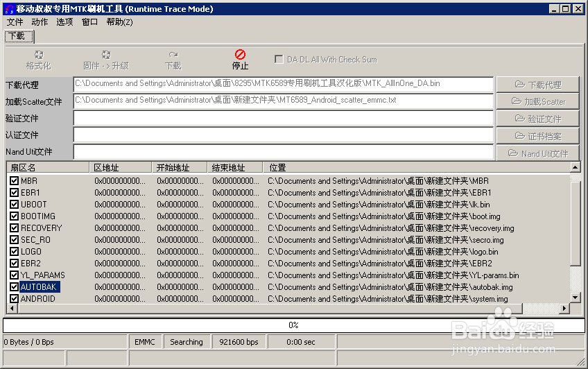588x369 pixels.
Task: Sort by 扇区名 column header
Action: pyautogui.click(x=48, y=167)
